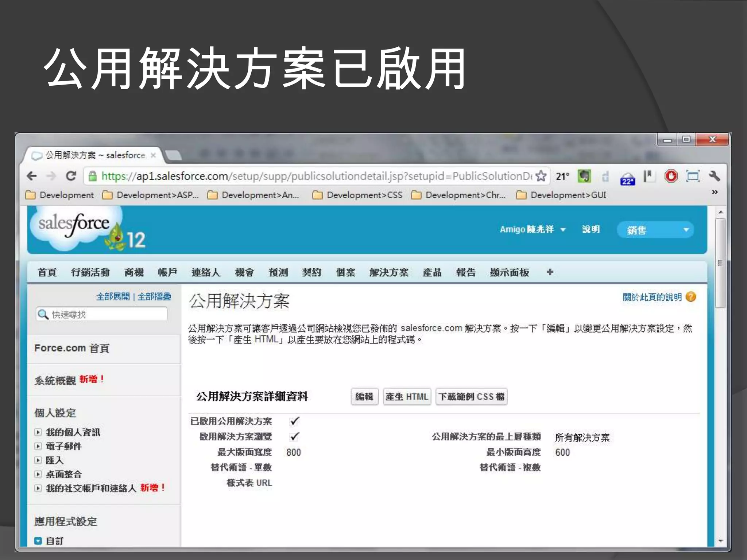Open a new browser tab
The width and height of the screenshot is (747, 560).
[174, 155]
